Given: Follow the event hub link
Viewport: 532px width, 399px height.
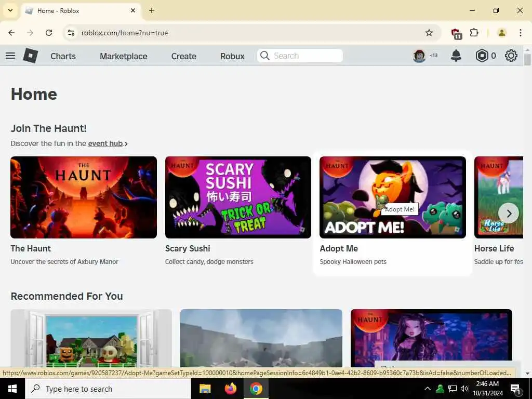Looking at the screenshot, I should click(x=105, y=143).
